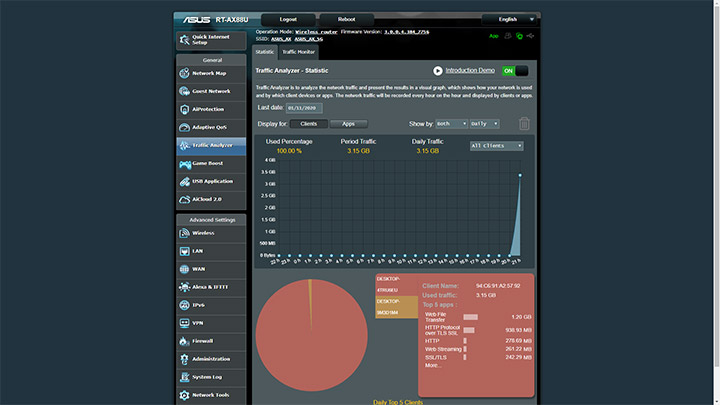Open the Network Map icon in sidebar
720x405 pixels.
pyautogui.click(x=185, y=73)
